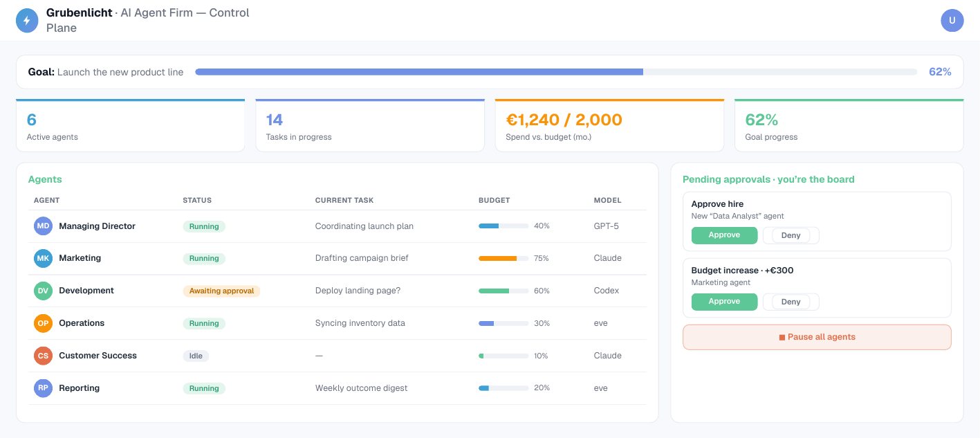Approve the +€300 budget increase
The height and width of the screenshot is (438, 980).
click(x=724, y=302)
